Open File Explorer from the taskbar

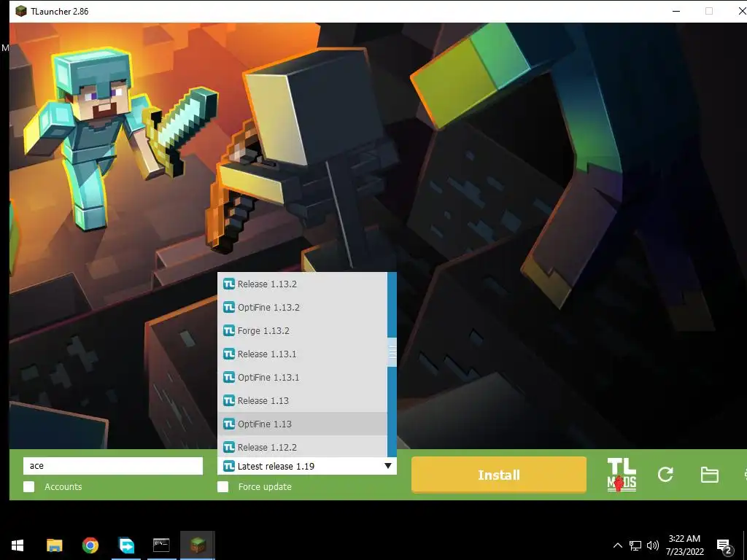(x=54, y=545)
